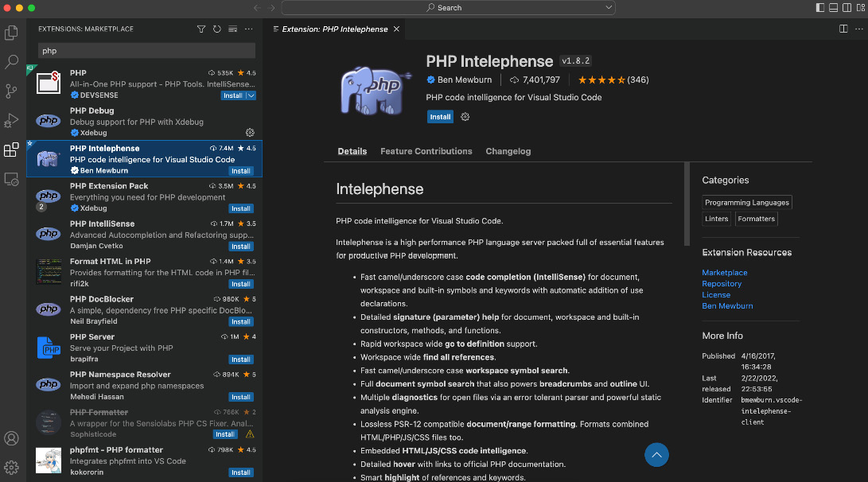868x482 pixels.
Task: Customize layout icon in title bar
Action: [860, 8]
